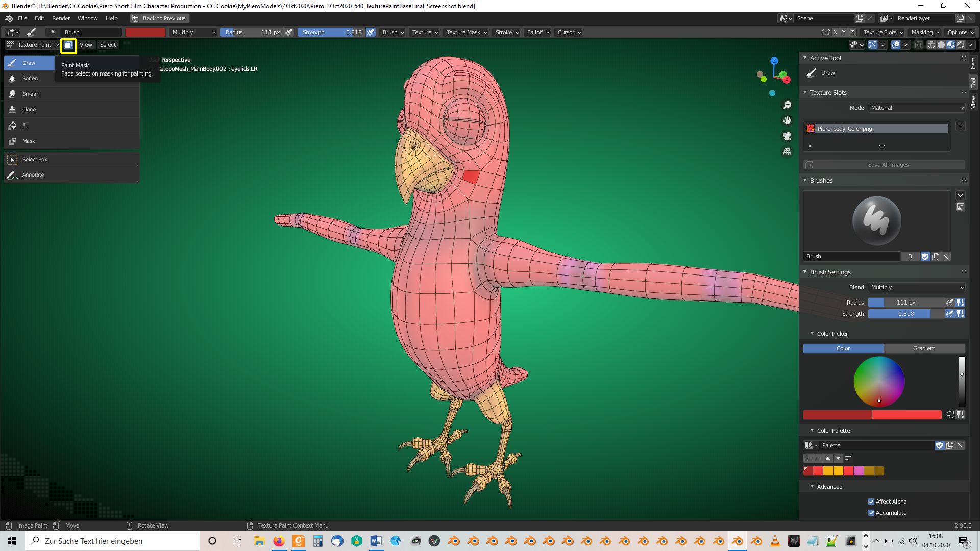The width and height of the screenshot is (980, 551).
Task: Disable the Affect Alpha checkbox
Action: [x=872, y=501]
